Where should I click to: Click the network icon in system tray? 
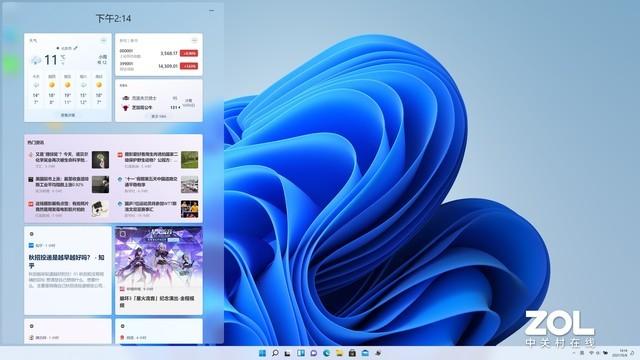(x=591, y=353)
